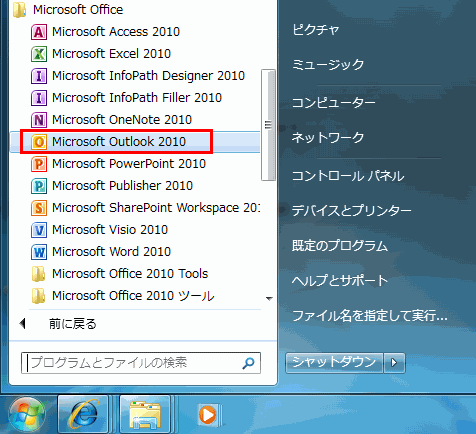Click the search magnifier icon

pos(248,363)
